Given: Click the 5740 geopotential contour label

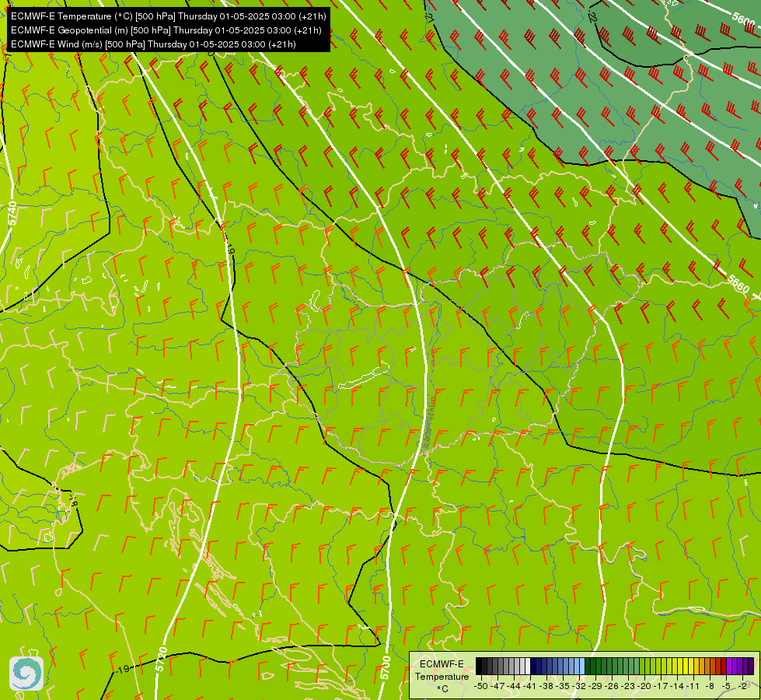Looking at the screenshot, I should [12, 213].
